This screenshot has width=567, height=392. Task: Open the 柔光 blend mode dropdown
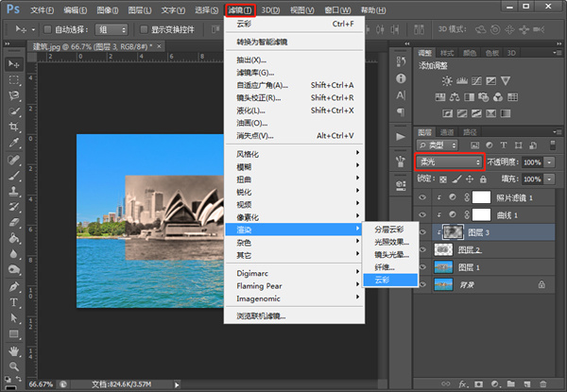pyautogui.click(x=449, y=162)
